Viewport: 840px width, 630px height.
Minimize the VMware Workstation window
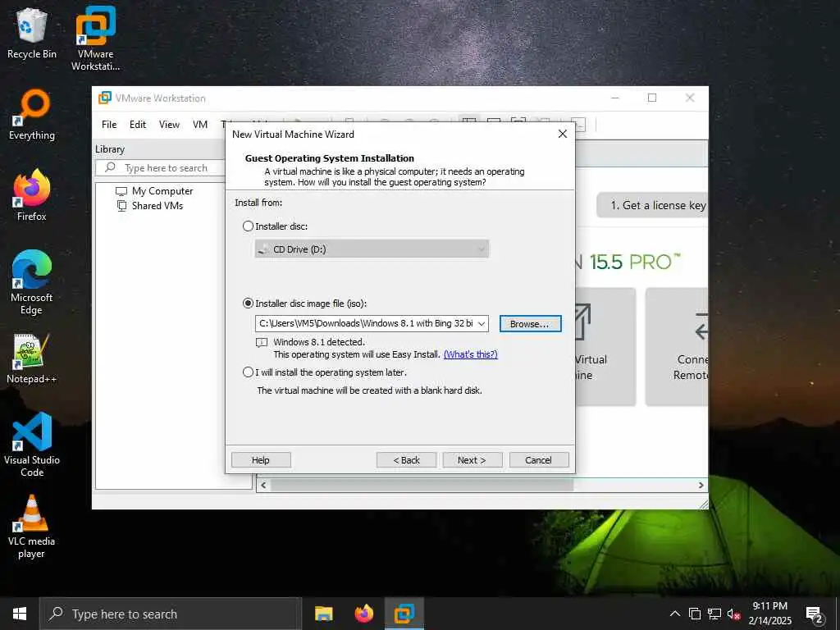tap(615, 98)
